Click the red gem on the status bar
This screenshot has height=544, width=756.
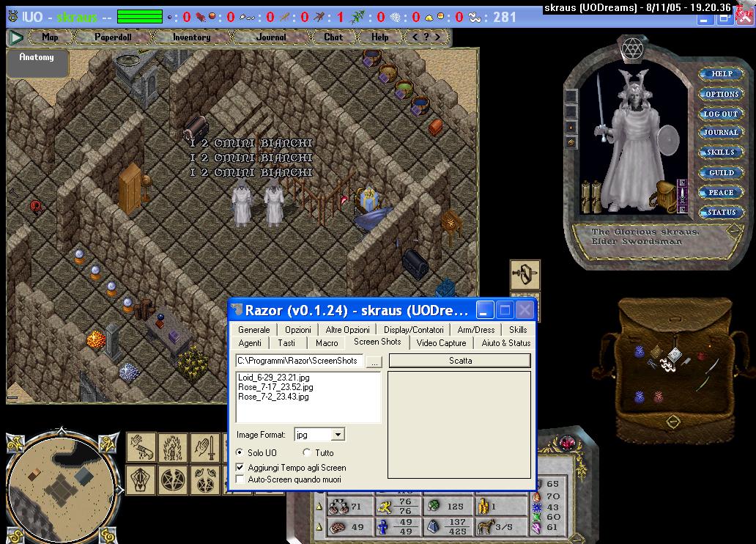(x=567, y=442)
